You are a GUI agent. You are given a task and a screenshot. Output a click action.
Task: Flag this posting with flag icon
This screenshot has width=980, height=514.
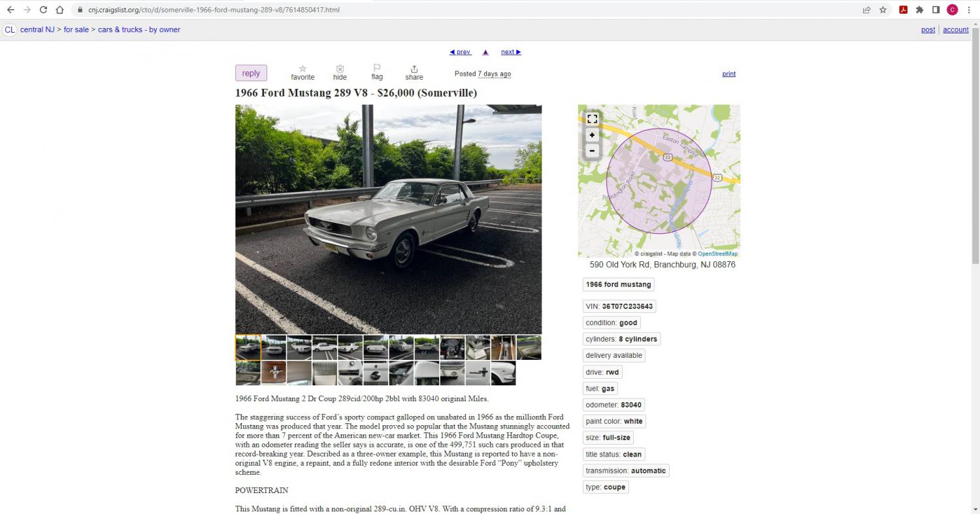pyautogui.click(x=377, y=68)
